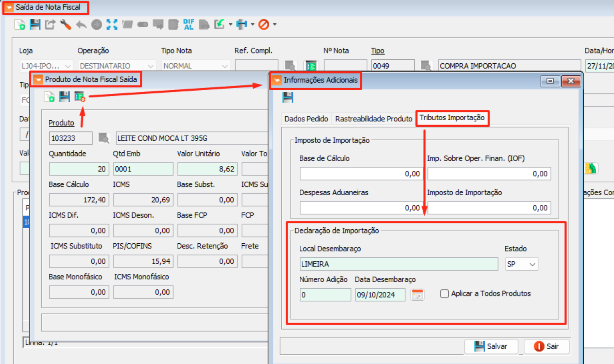Image resolution: width=614 pixels, height=364 pixels.
Task: Click the DIFAL icon in main toolbar
Action: coord(189,25)
